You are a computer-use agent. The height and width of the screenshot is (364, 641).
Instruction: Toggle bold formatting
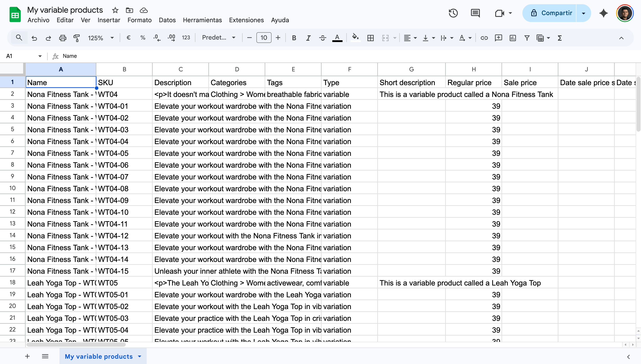[294, 38]
